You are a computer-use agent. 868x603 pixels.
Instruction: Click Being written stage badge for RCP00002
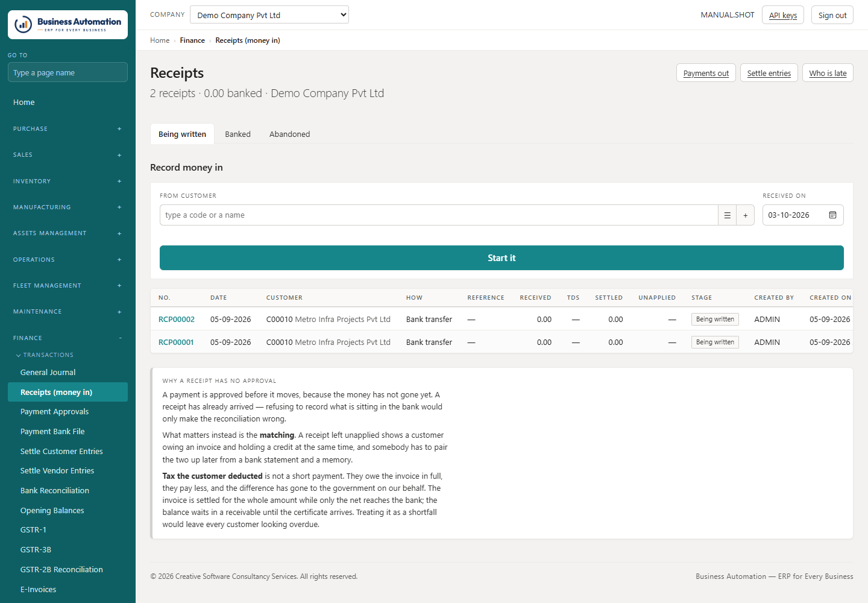tap(715, 320)
